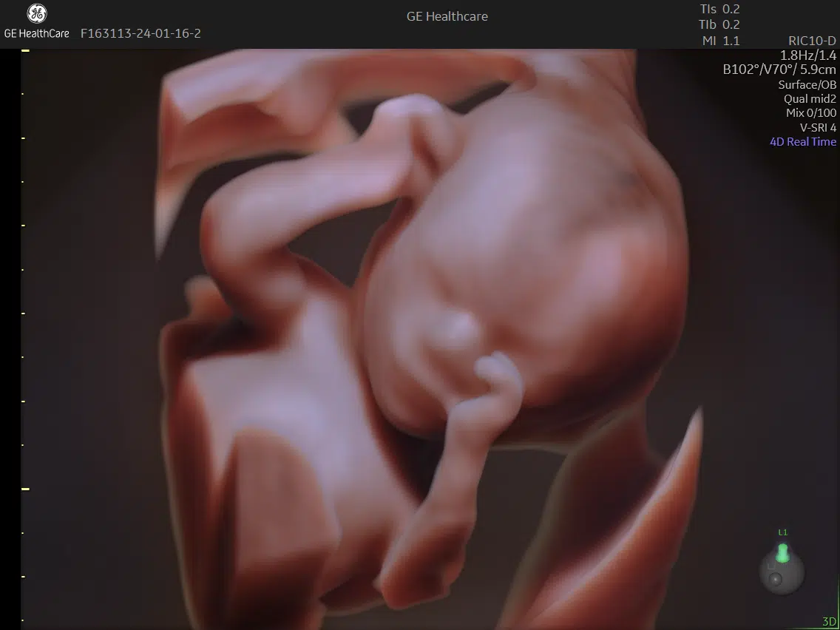Select the RIC10-D probe label
This screenshot has width=840, height=630.
pos(813,41)
